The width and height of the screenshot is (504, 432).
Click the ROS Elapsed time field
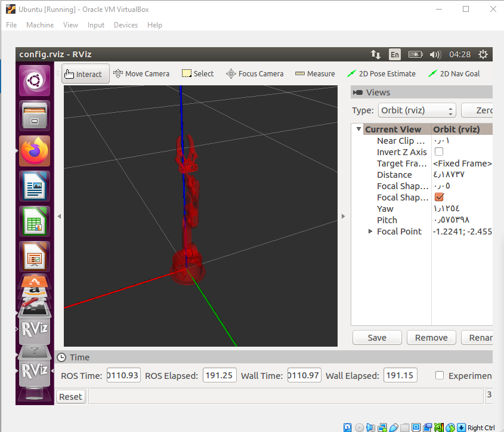pos(219,375)
